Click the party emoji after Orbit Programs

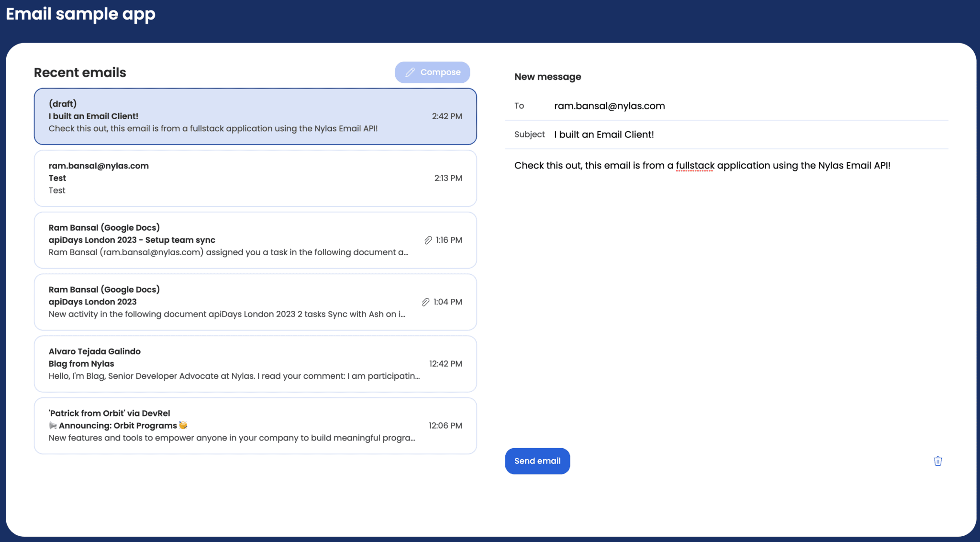pos(183,425)
